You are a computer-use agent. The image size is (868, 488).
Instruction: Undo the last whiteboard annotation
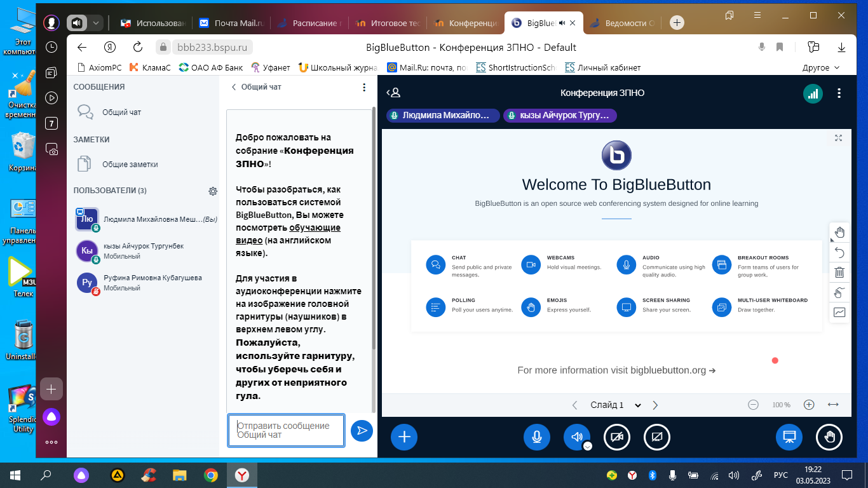point(839,252)
